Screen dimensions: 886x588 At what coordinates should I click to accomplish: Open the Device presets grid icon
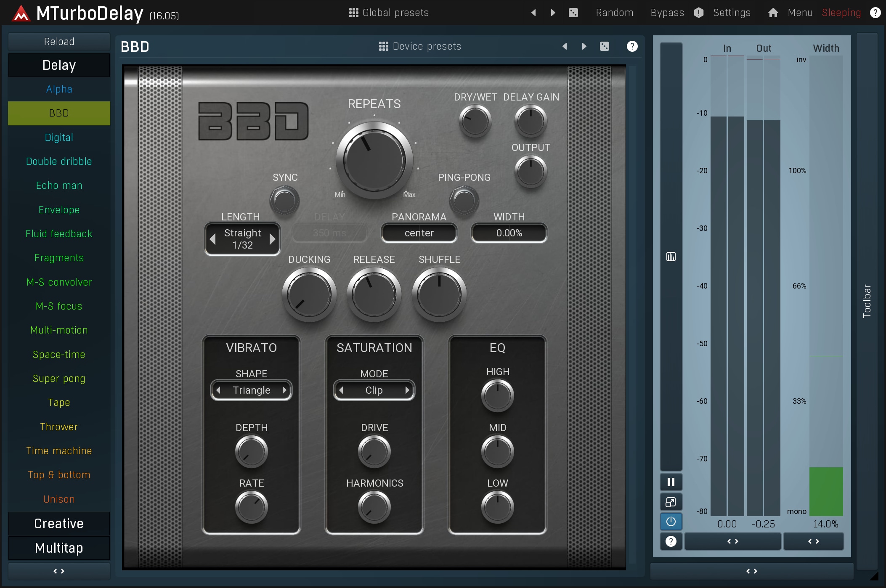point(383,46)
